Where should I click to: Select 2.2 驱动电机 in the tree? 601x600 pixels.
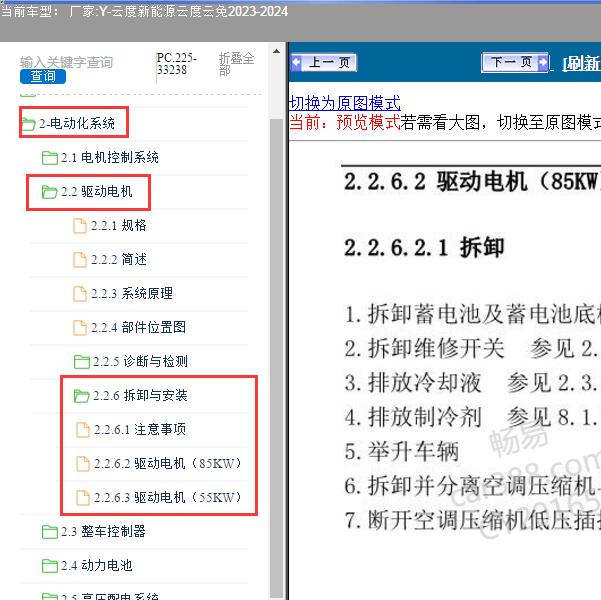(97, 191)
